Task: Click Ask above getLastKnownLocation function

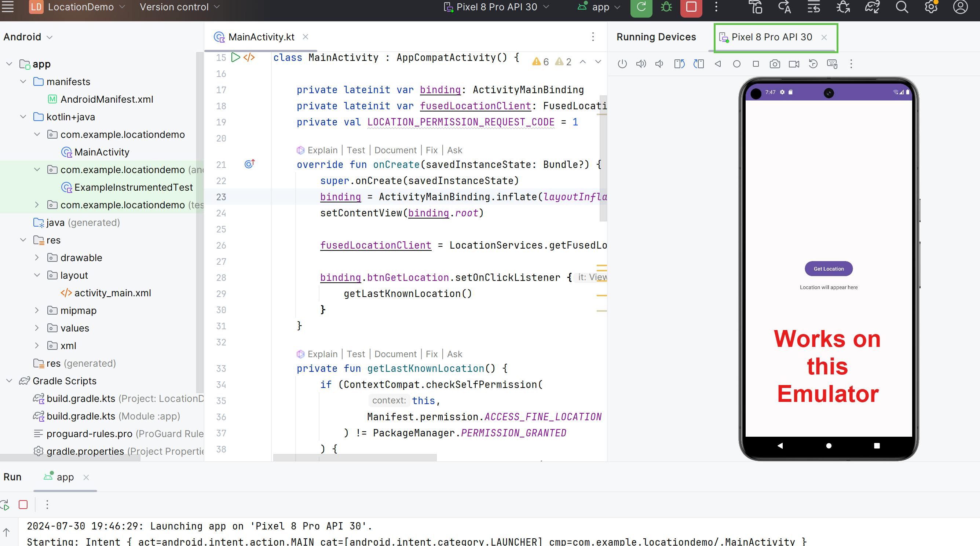Action: point(455,354)
